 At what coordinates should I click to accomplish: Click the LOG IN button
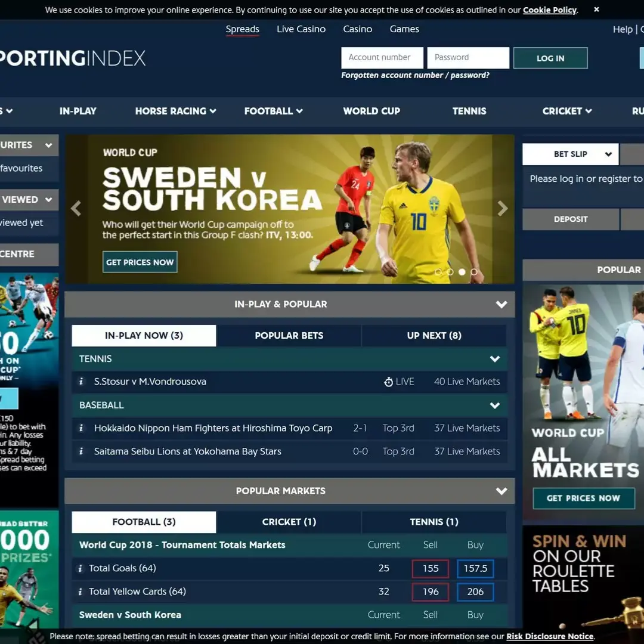point(550,58)
